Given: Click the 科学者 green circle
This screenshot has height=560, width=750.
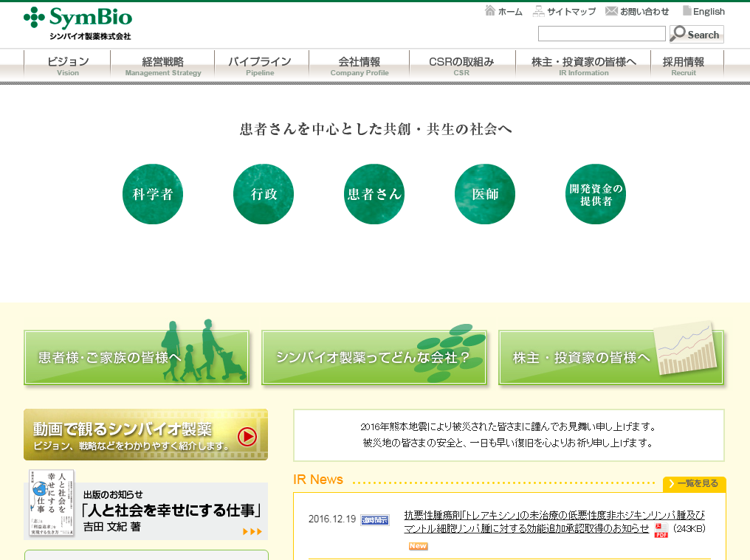Looking at the screenshot, I should 153,194.
